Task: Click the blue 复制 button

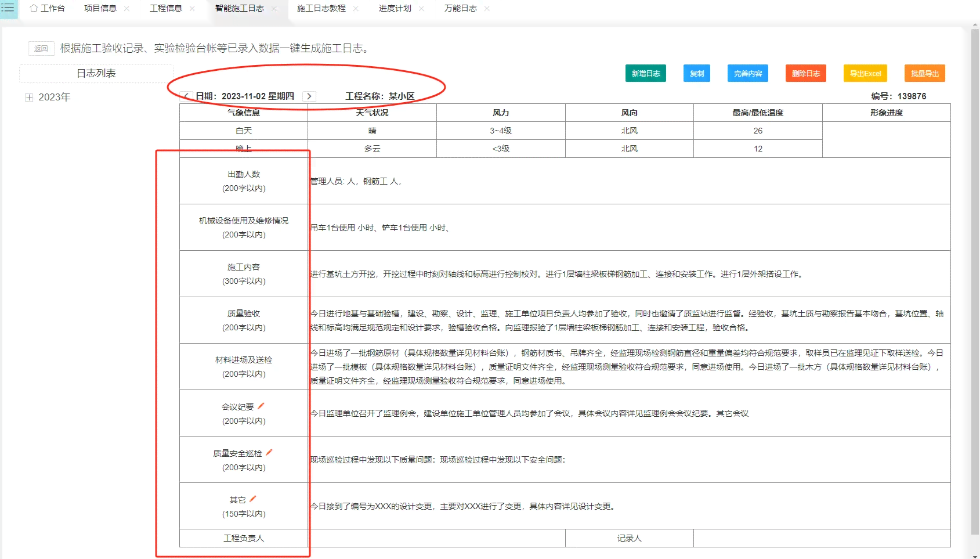Action: (x=697, y=73)
